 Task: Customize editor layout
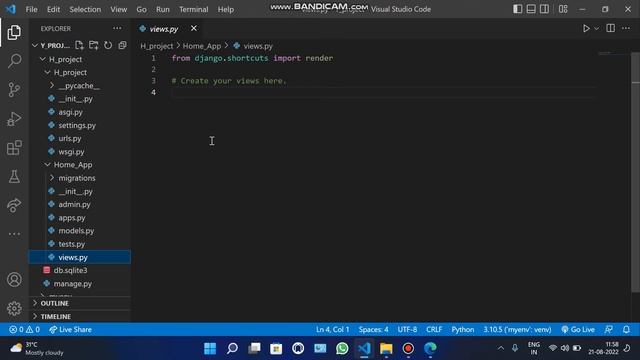[563, 9]
